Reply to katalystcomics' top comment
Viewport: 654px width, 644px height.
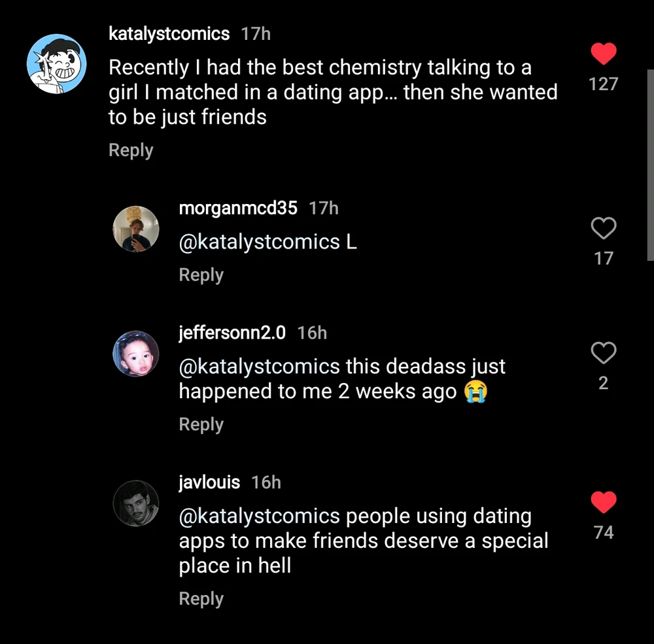[x=131, y=150]
